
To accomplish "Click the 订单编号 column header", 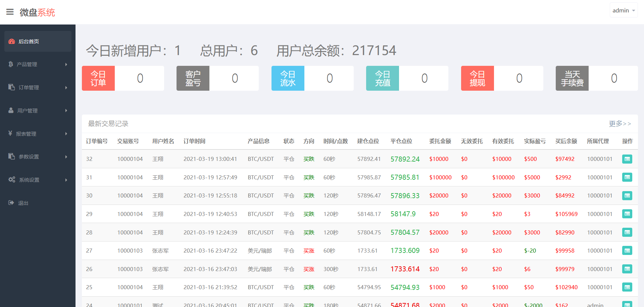I will pyautogui.click(x=97, y=141).
